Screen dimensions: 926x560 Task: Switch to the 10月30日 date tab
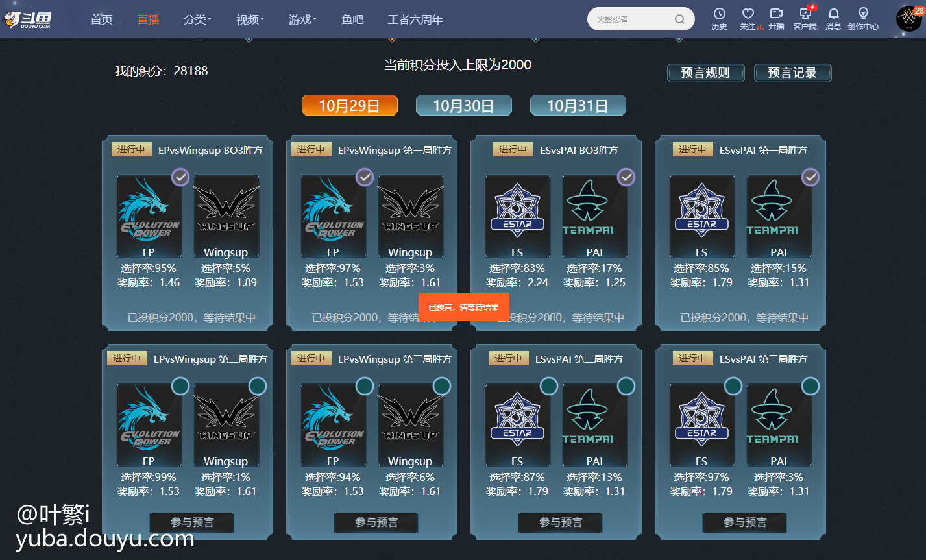click(463, 106)
